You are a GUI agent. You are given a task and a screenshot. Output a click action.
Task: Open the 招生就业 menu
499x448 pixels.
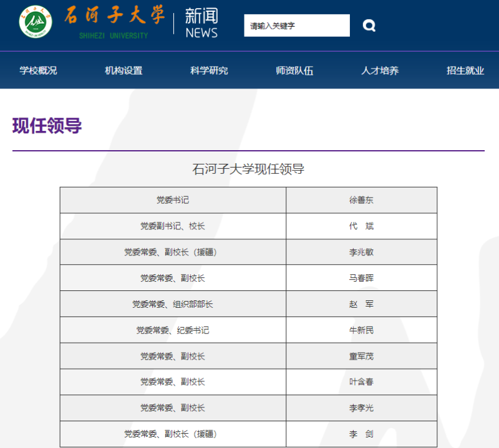pyautogui.click(x=465, y=70)
